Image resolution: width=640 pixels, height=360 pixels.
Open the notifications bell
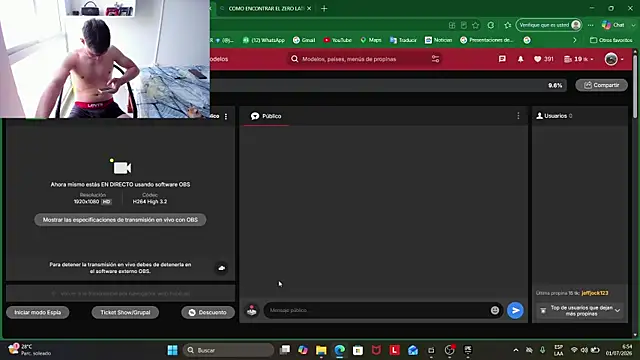520,59
